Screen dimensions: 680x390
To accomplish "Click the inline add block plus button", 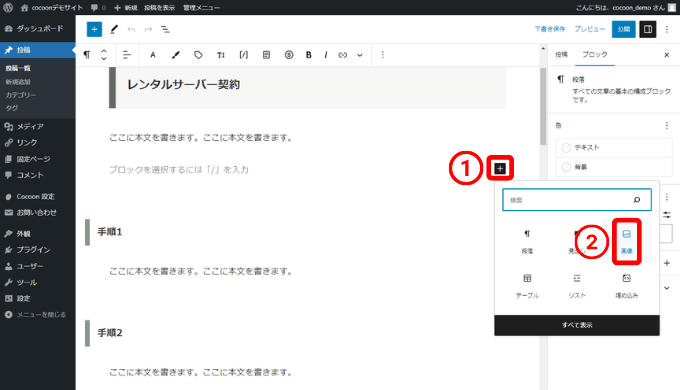I will click(x=500, y=168).
